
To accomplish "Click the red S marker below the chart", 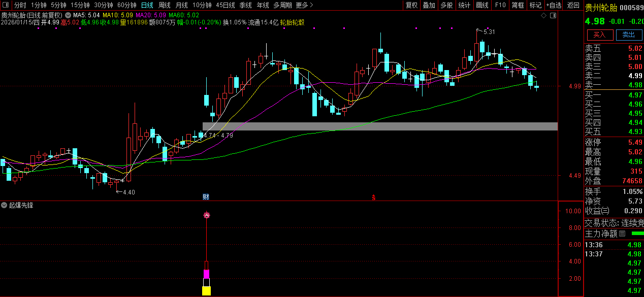I will [x=374, y=196].
